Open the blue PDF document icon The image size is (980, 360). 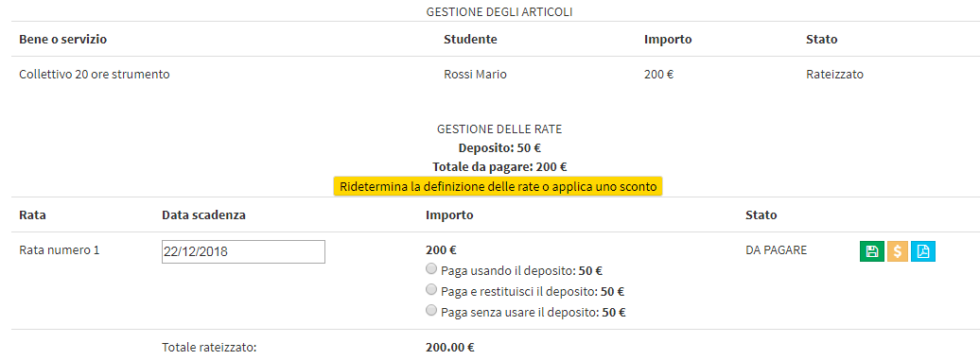pos(923,251)
